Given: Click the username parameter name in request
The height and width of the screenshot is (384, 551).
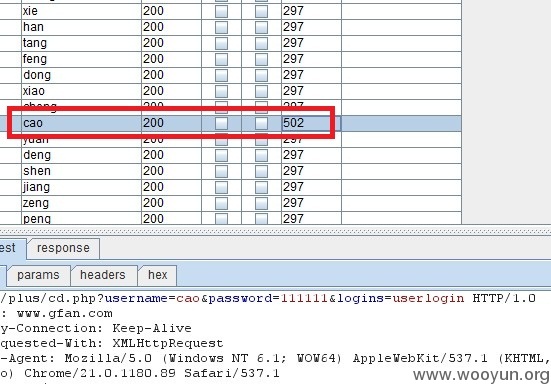Looking at the screenshot, I should click(x=136, y=299).
